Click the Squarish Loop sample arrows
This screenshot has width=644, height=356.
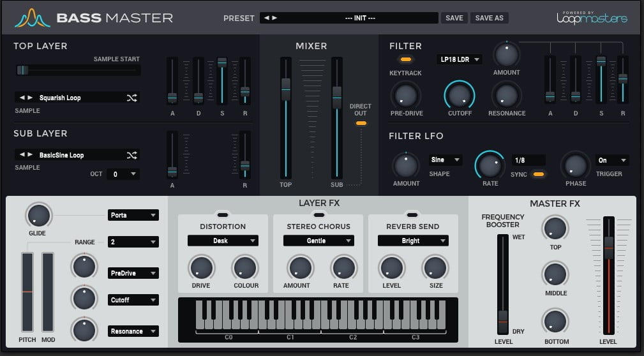26,98
